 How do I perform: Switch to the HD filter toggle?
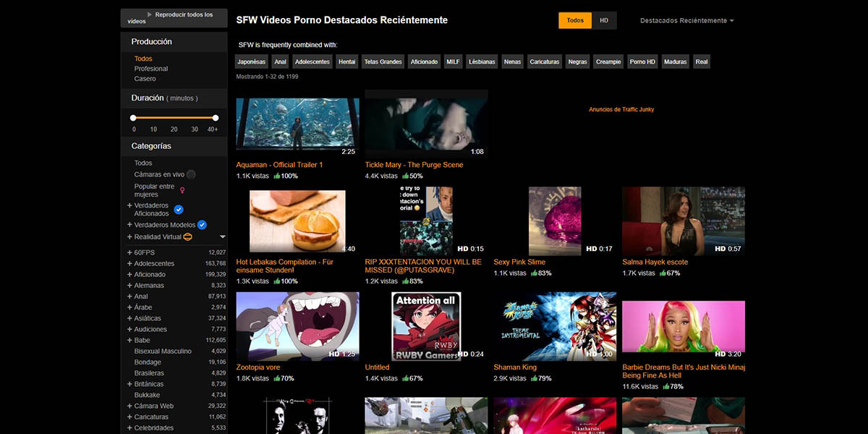[604, 20]
